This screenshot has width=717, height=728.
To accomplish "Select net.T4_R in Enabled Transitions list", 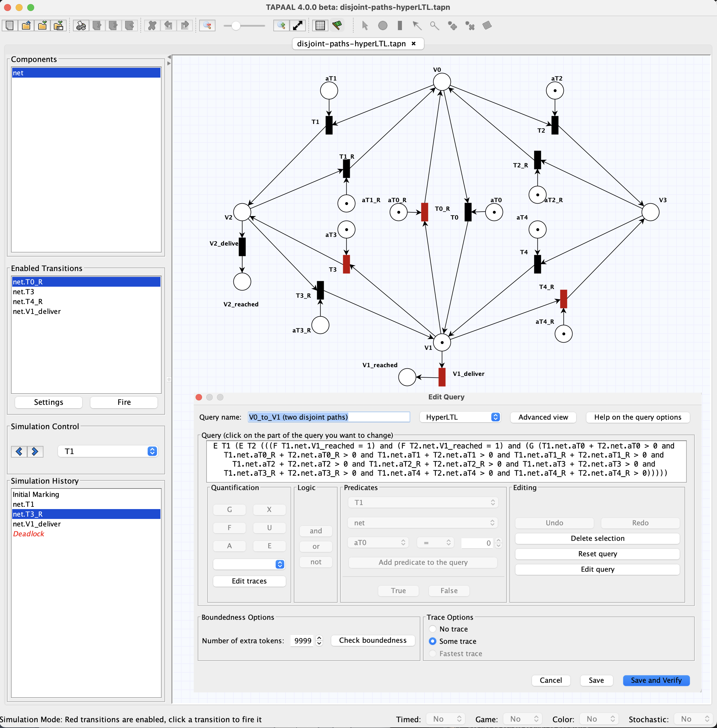I will tap(28, 302).
